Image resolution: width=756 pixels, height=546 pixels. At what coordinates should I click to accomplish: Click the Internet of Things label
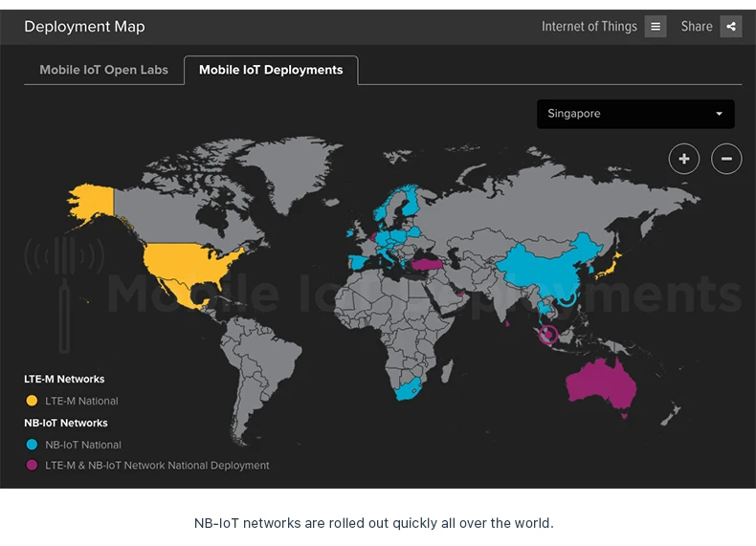click(589, 27)
